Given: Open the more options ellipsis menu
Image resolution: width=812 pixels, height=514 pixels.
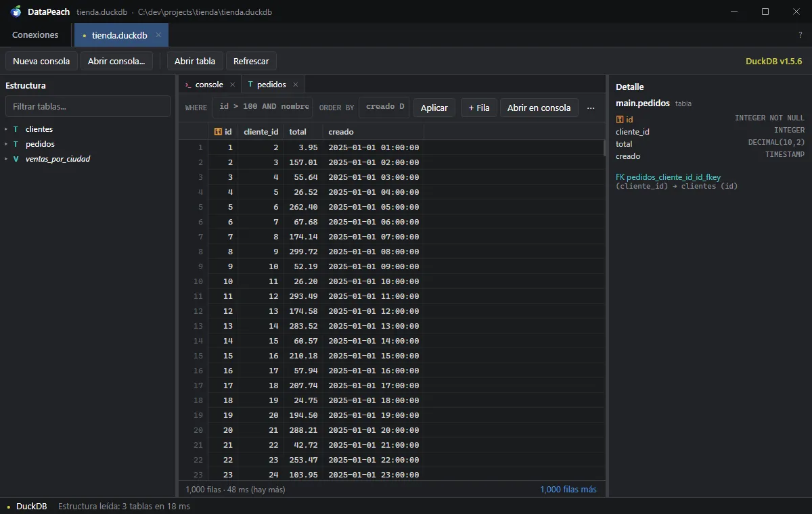Looking at the screenshot, I should click(x=591, y=108).
